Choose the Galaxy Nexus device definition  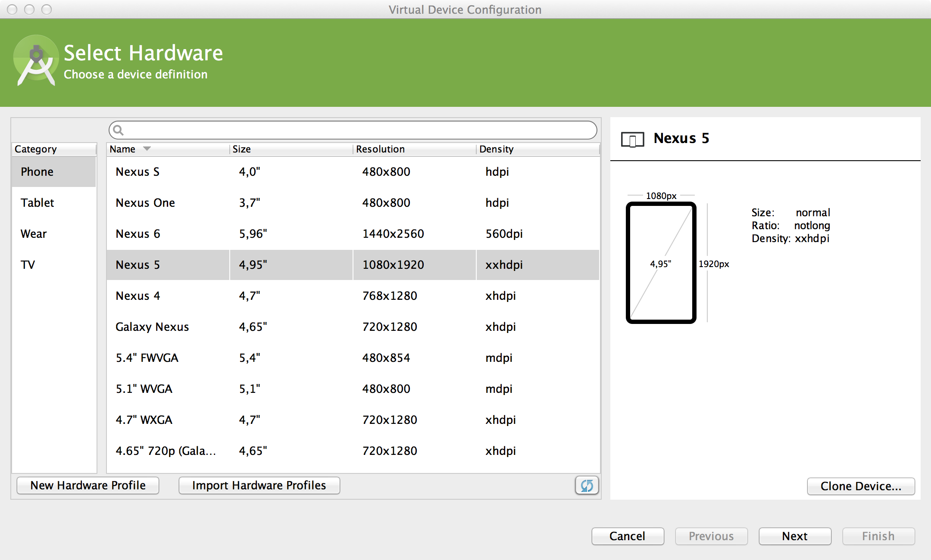click(152, 327)
